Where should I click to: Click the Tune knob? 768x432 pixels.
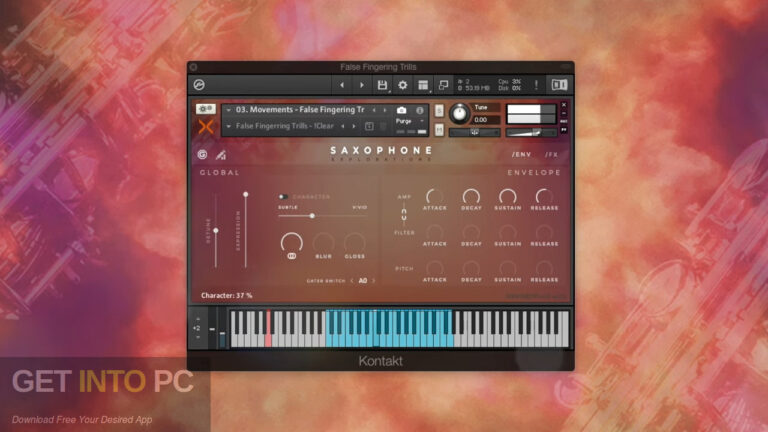click(459, 113)
